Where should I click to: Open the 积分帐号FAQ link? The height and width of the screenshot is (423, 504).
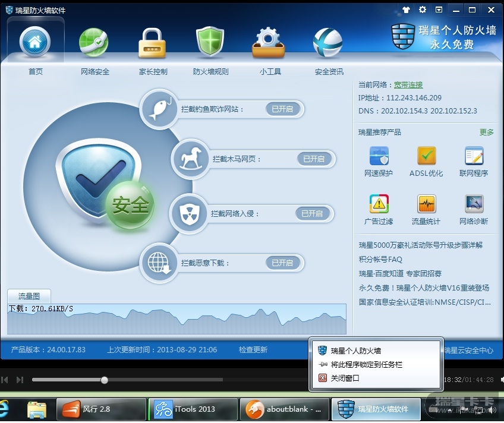click(x=380, y=259)
